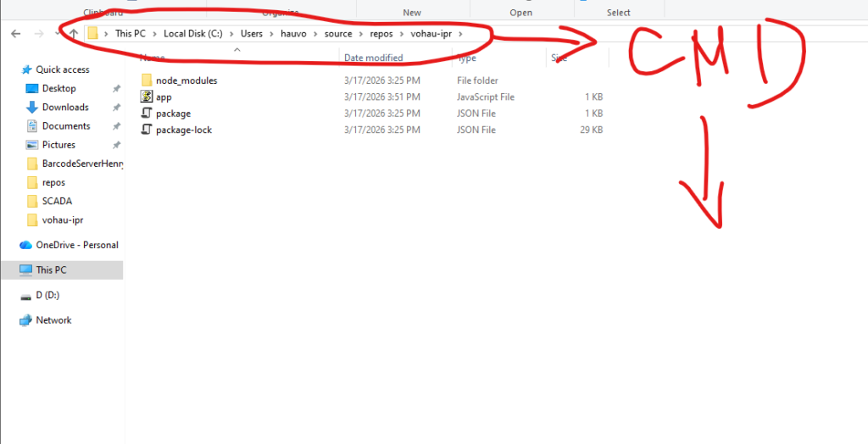Open the SCADA folder in sidebar
Viewport: 868px width, 444px height.
tap(57, 202)
